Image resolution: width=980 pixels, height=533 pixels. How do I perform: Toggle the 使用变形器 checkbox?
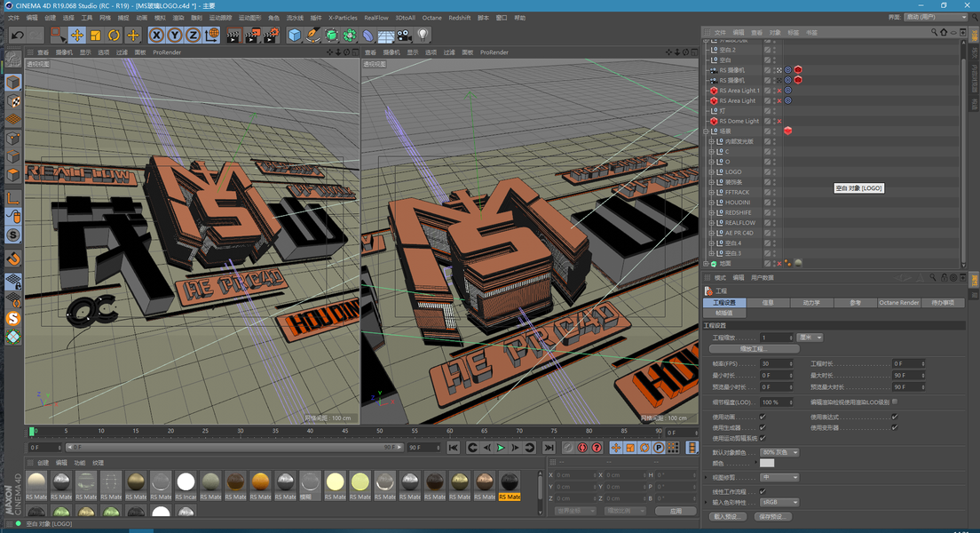pyautogui.click(x=895, y=427)
